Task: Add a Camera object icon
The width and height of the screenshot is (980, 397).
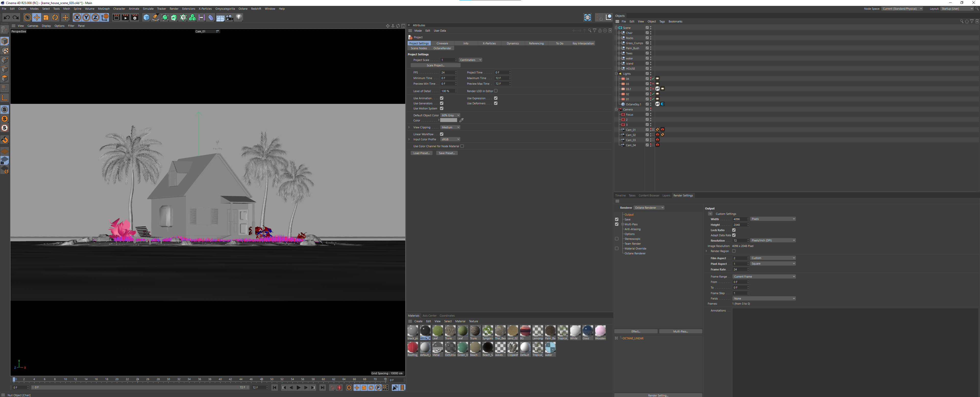Action: pos(230,18)
